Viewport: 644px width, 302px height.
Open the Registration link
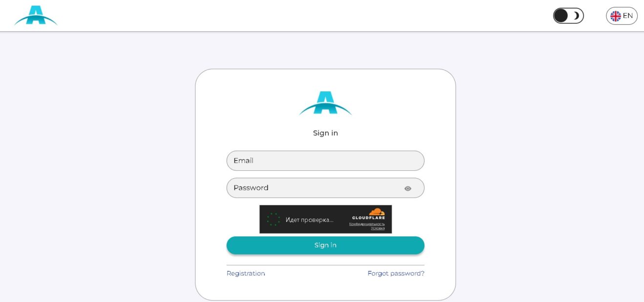(246, 273)
